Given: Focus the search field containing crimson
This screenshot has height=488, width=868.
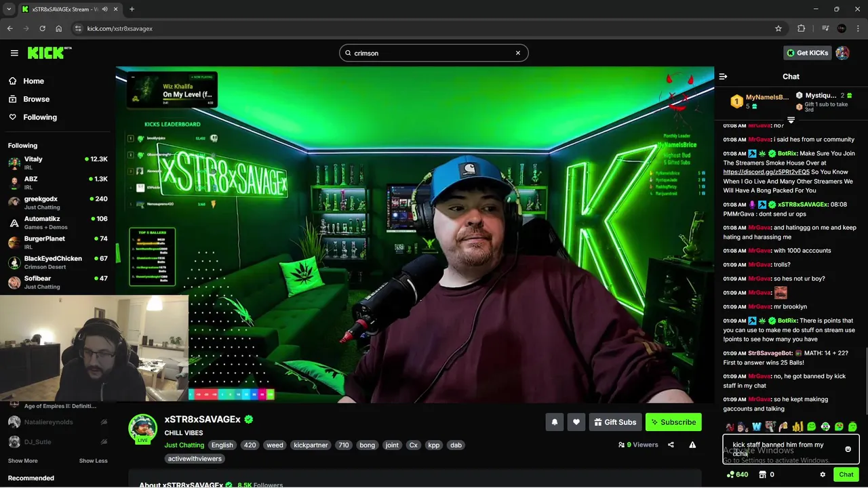Looking at the screenshot, I should coord(433,53).
